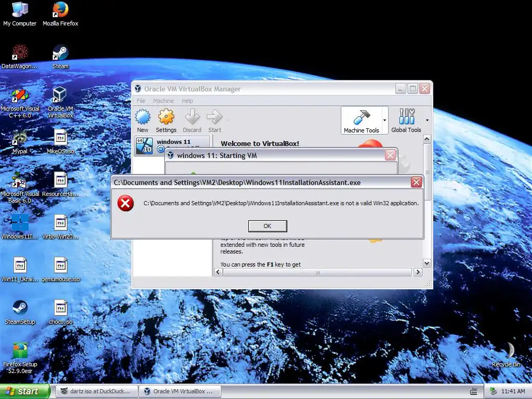Select Oracle VM VirtualBox desktop shortcut
The width and height of the screenshot is (532, 399).
[x=60, y=102]
